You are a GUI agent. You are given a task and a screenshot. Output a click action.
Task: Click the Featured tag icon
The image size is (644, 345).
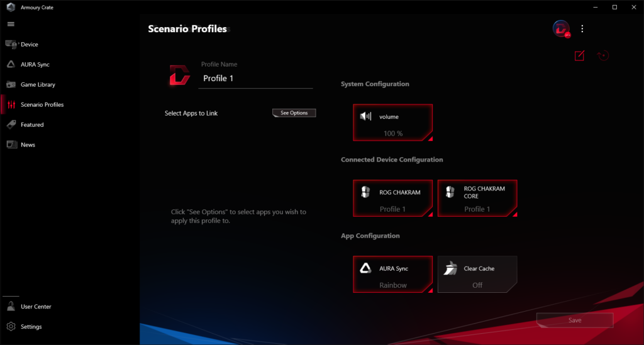[x=11, y=125]
